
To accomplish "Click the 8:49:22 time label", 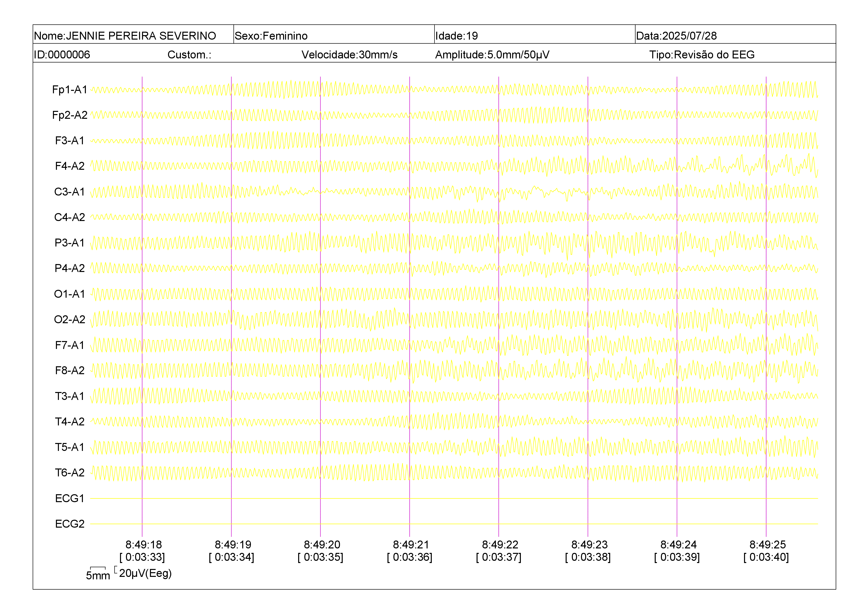I will (500, 545).
